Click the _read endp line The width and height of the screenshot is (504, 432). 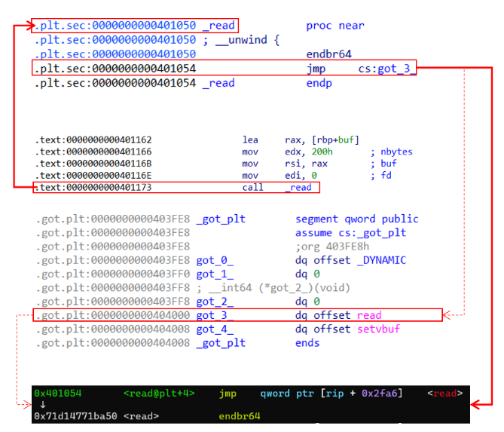click(x=218, y=83)
